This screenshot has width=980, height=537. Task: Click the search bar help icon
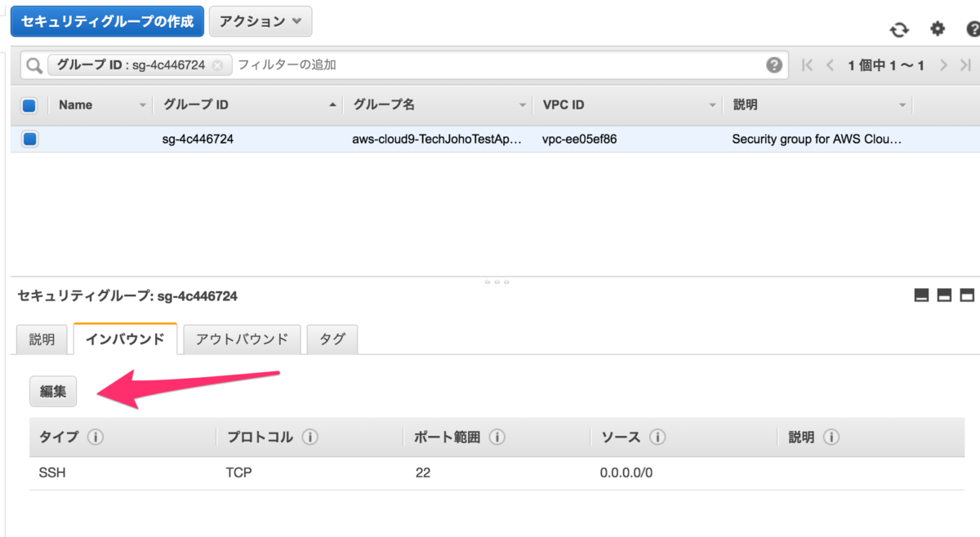coord(773,64)
